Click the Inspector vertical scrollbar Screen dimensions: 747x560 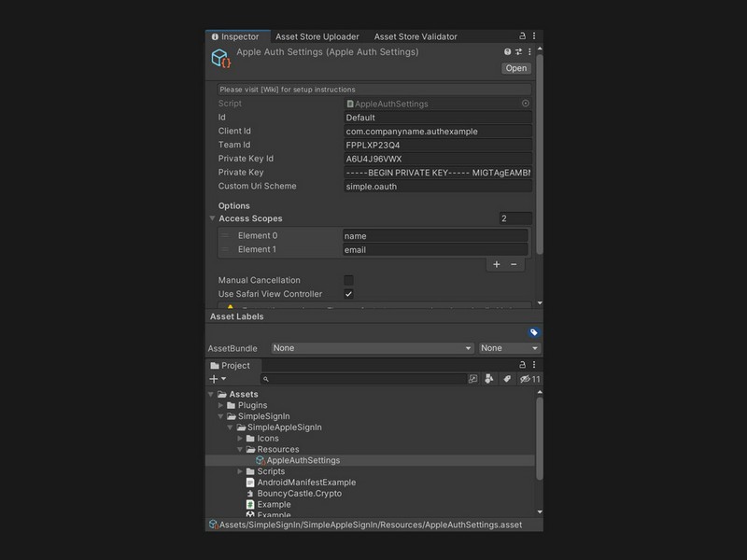pos(540,154)
